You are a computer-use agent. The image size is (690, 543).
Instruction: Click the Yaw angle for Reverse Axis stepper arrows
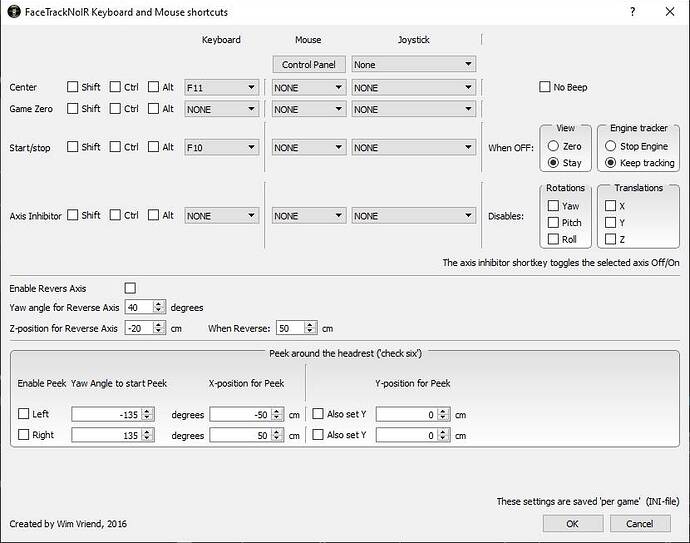158,307
